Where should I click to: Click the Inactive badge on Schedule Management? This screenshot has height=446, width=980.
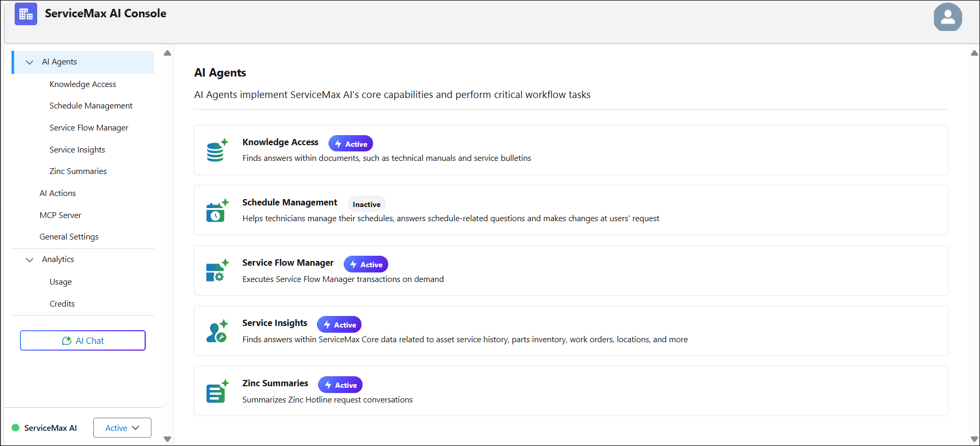366,204
